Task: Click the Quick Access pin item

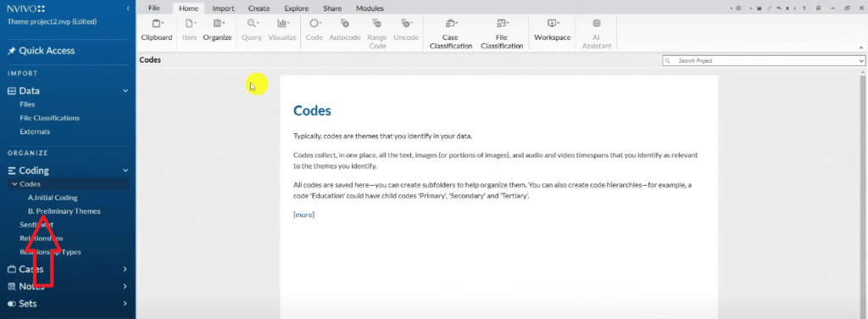Action: pos(41,50)
